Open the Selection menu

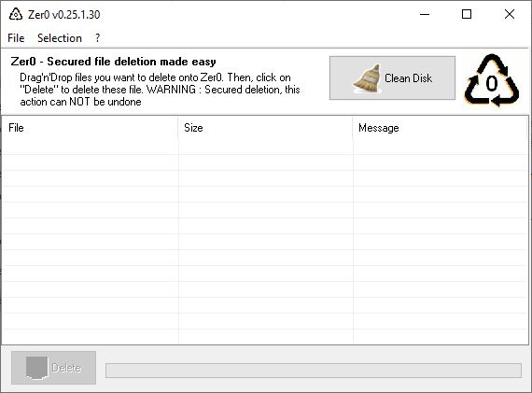pos(60,38)
